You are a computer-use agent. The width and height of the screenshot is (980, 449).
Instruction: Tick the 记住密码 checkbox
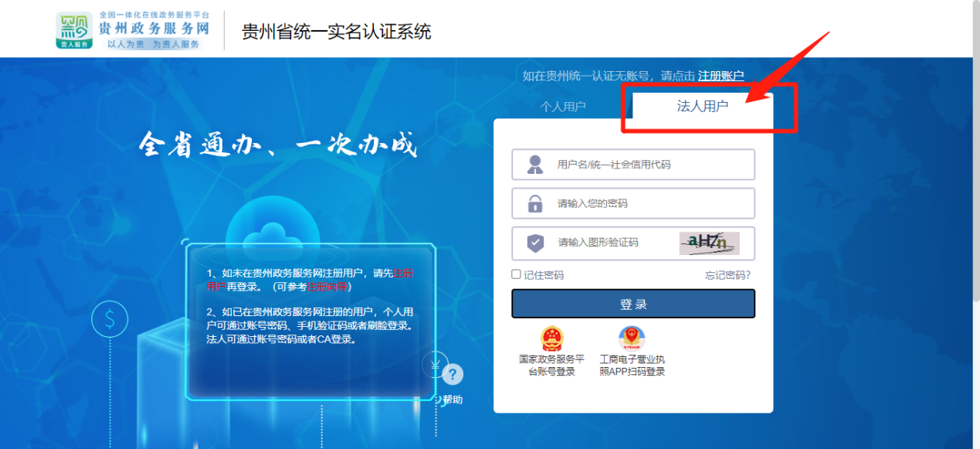516,274
